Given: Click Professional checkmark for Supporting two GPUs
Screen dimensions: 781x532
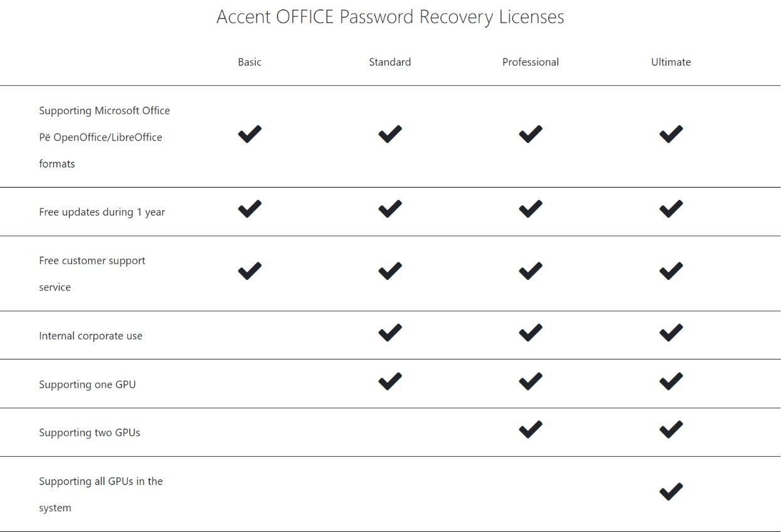Looking at the screenshot, I should pyautogui.click(x=531, y=430).
